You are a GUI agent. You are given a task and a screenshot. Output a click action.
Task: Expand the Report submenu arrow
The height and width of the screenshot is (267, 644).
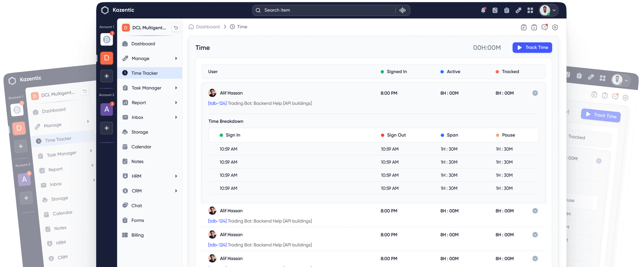[176, 102]
